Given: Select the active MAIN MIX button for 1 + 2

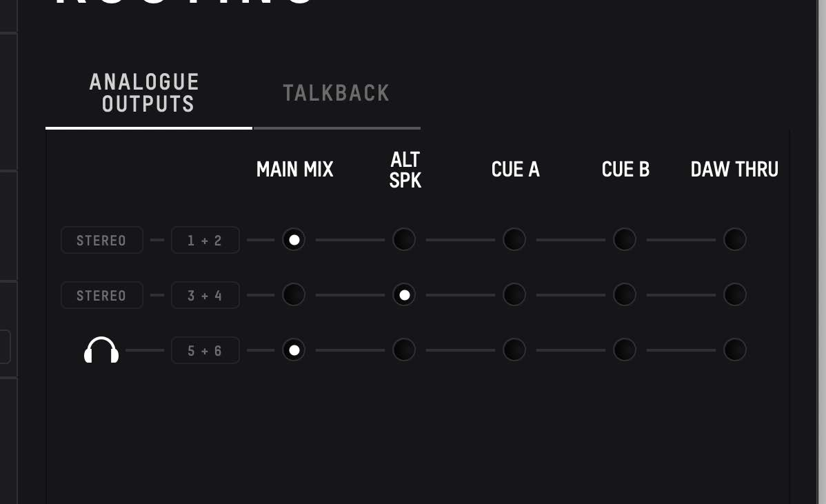Looking at the screenshot, I should (294, 240).
